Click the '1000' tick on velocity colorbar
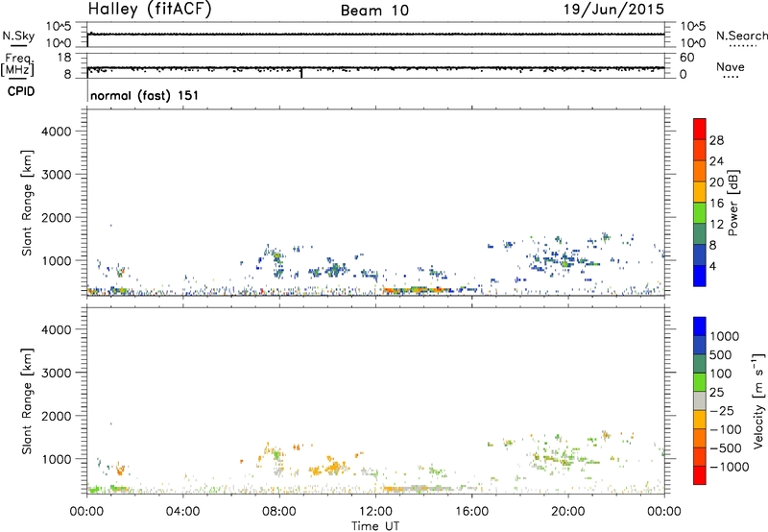 click(725, 336)
